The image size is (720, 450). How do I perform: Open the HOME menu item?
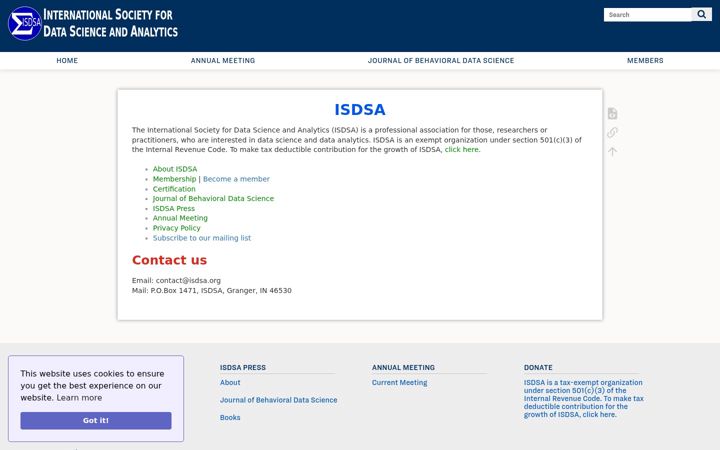(67, 61)
